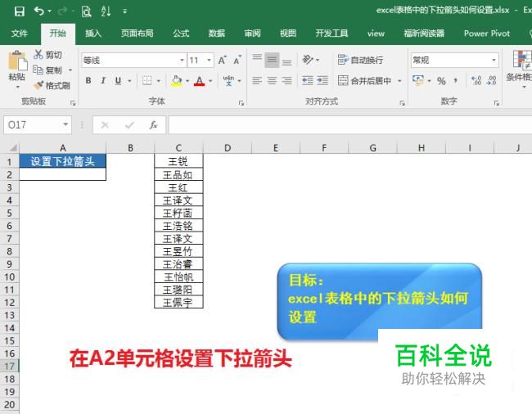Toggle Italic formatting
The height and width of the screenshot is (414, 532).
[x=103, y=81]
